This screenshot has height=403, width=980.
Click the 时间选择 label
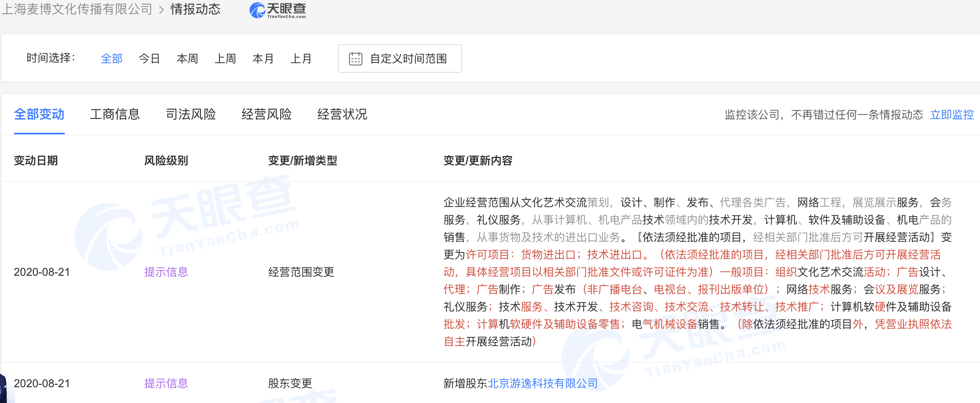coord(51,58)
